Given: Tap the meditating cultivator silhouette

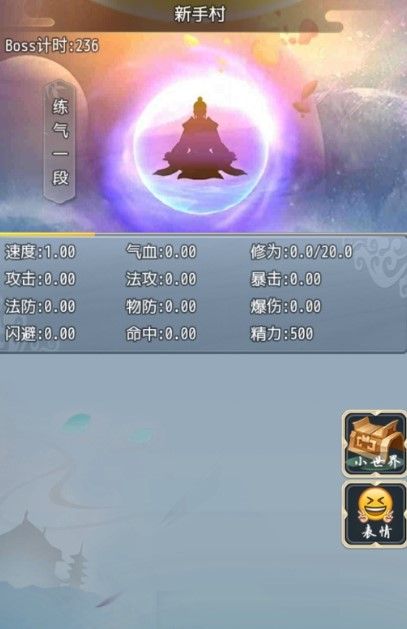Looking at the screenshot, I should pyautogui.click(x=199, y=139).
